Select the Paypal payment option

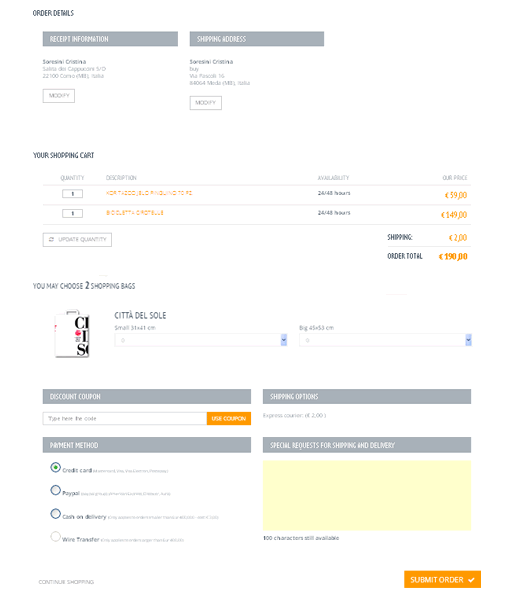[x=55, y=490]
